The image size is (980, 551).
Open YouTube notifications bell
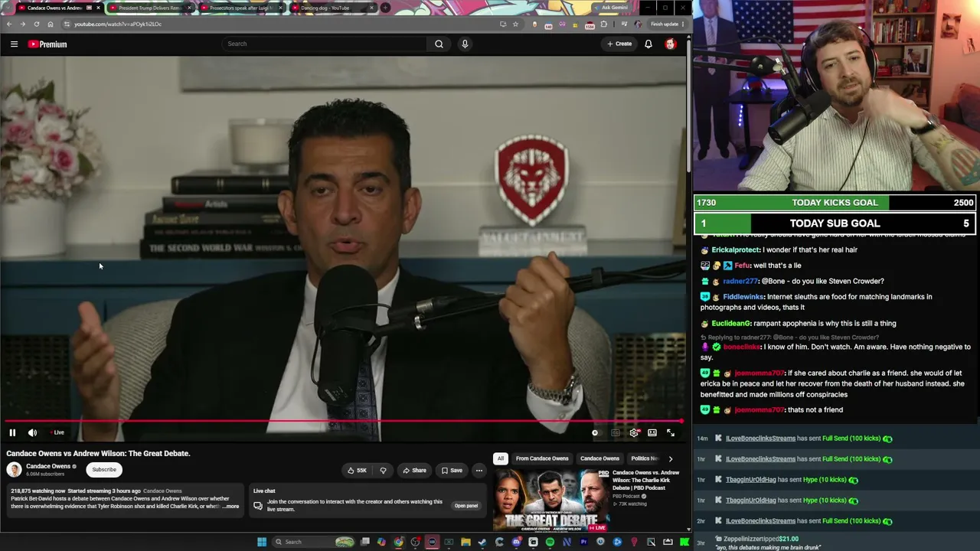pyautogui.click(x=648, y=44)
